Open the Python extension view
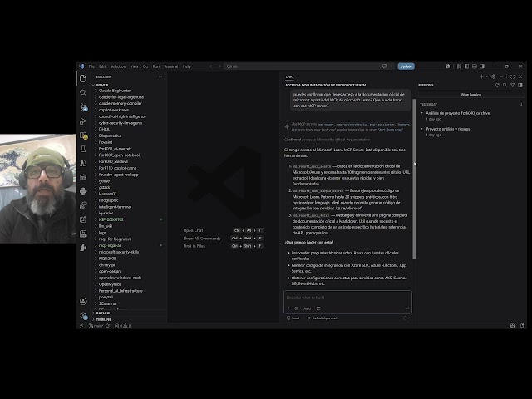This screenshot has height=399, width=532. point(83,191)
